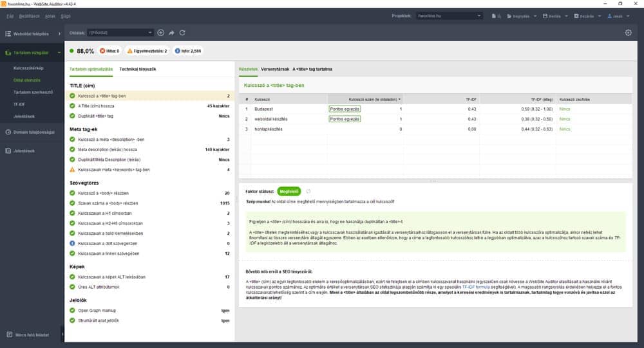Sort by Kulcsszó szám (te oldaladon) column
The image size is (644, 348).
(x=365, y=99)
